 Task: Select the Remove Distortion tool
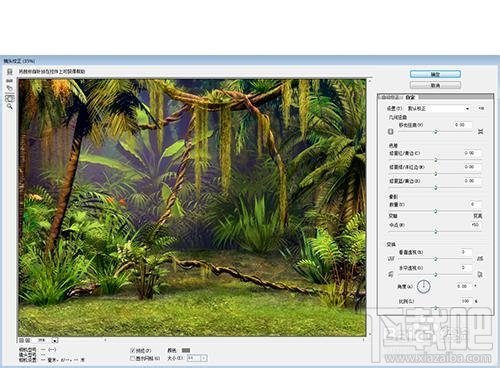click(10, 72)
